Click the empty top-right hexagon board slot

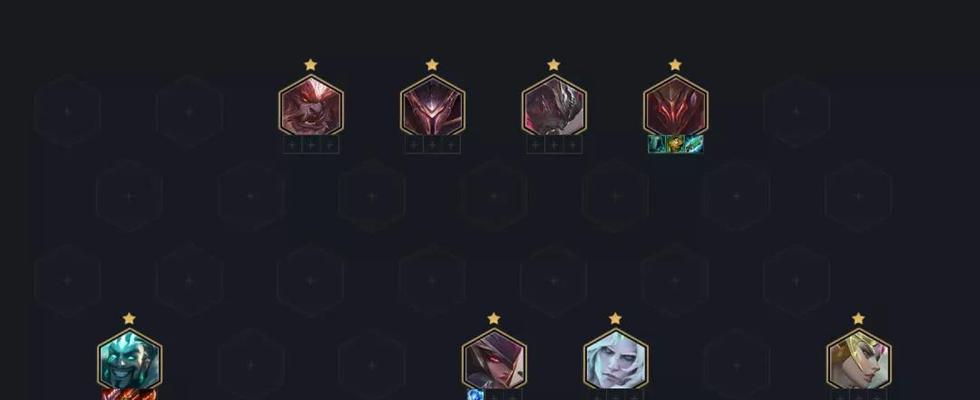[x=797, y=111]
